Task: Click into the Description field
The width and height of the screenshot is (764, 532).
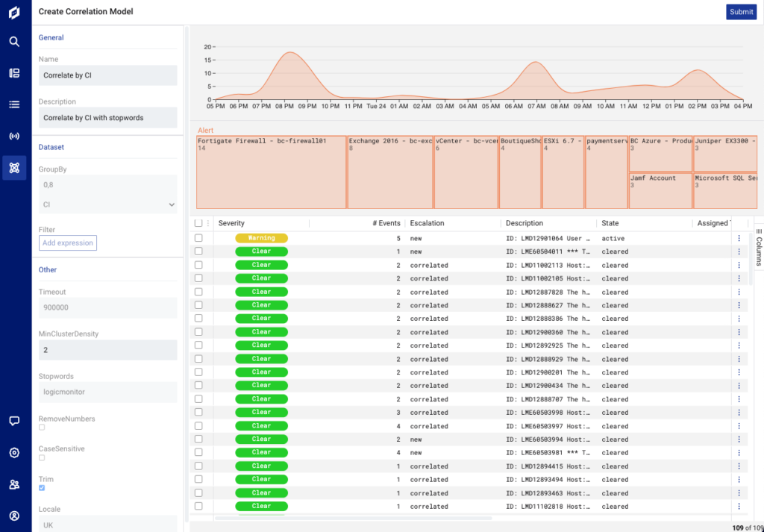Action: pos(107,118)
